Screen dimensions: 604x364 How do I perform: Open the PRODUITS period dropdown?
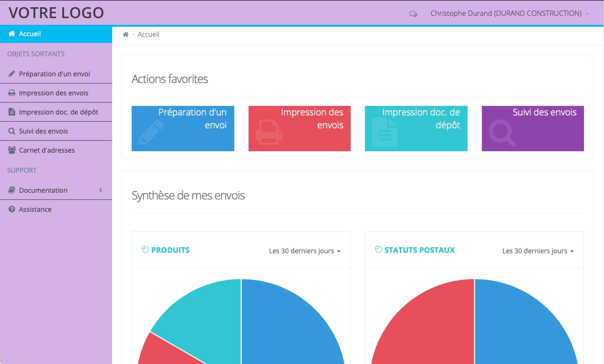305,251
